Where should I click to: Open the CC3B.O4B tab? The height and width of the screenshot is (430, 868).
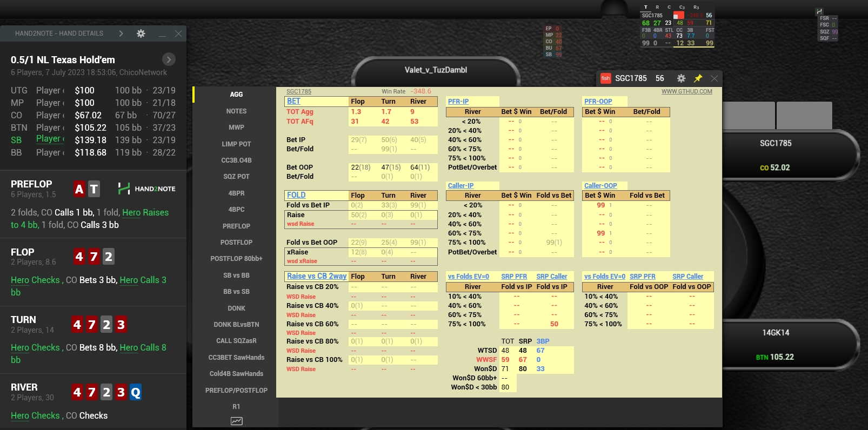click(236, 160)
